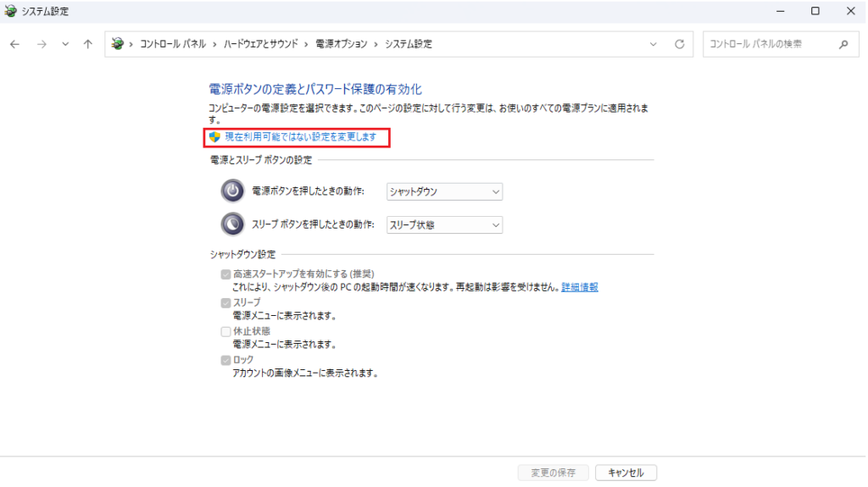Click the システム設定 title bar icon
Viewport: 868px width, 487px height.
pyautogui.click(x=10, y=11)
